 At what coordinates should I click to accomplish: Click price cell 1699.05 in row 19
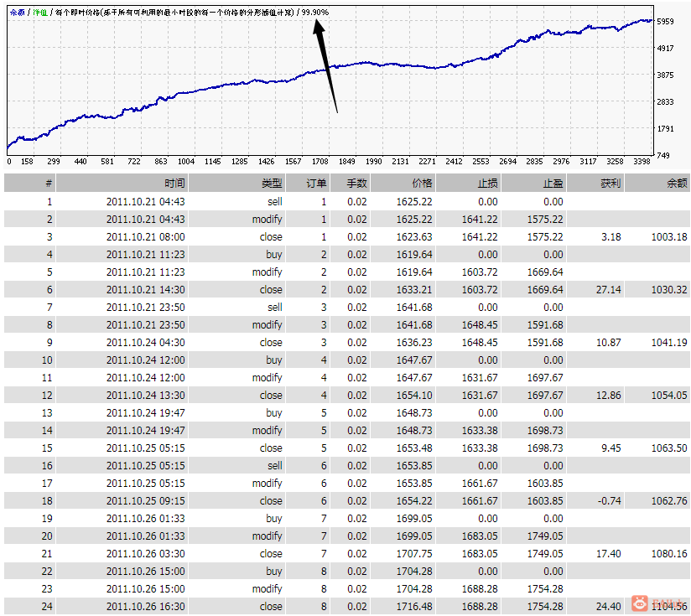pyautogui.click(x=413, y=519)
